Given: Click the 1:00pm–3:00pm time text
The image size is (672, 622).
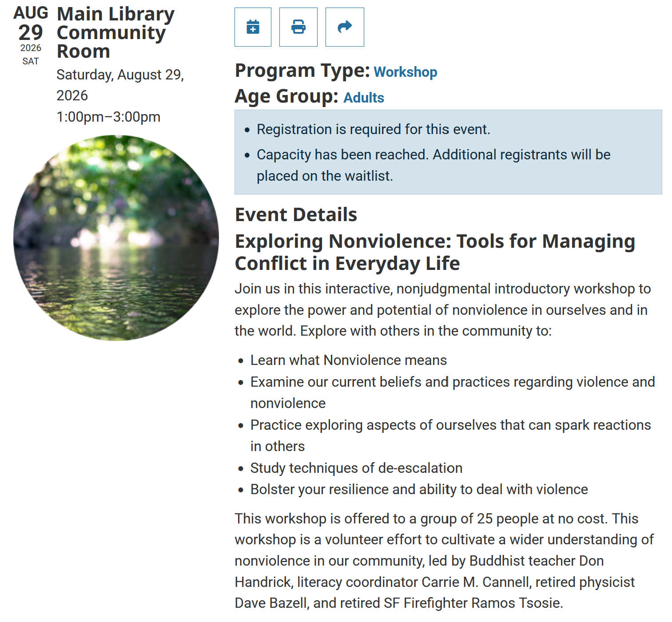Looking at the screenshot, I should pyautogui.click(x=108, y=117).
